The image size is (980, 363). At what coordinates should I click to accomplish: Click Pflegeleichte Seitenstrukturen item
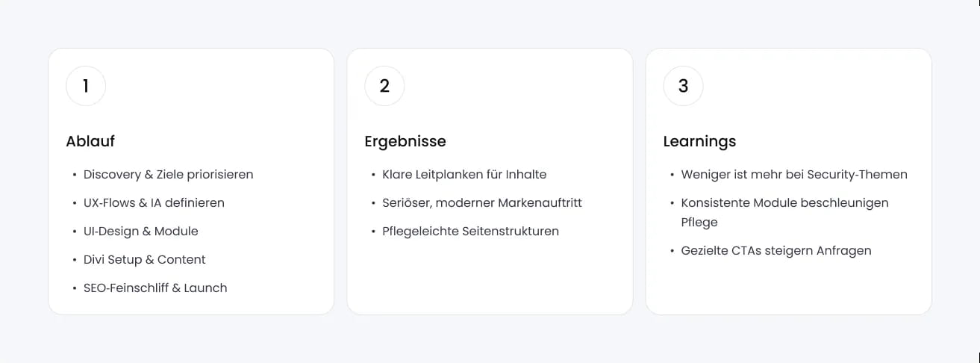click(470, 232)
